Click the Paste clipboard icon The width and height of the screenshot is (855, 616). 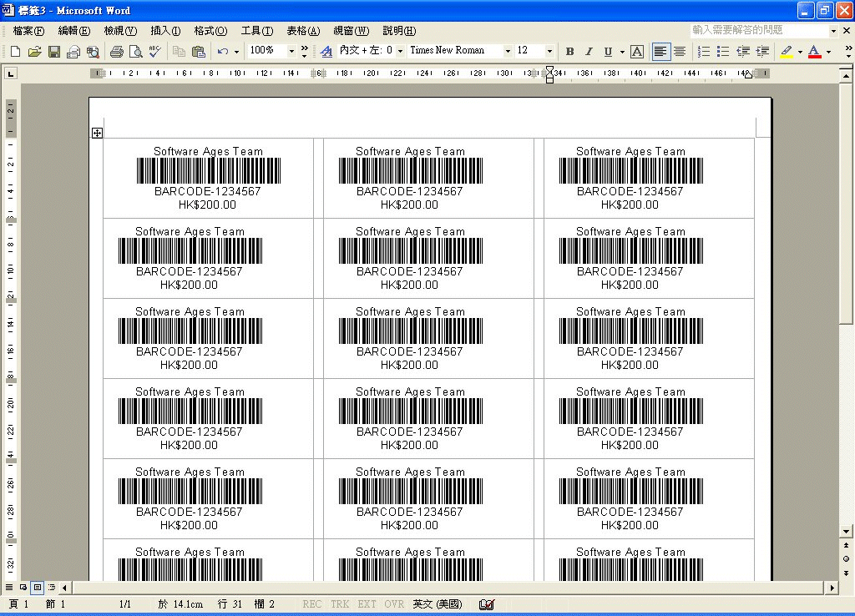pos(198,52)
